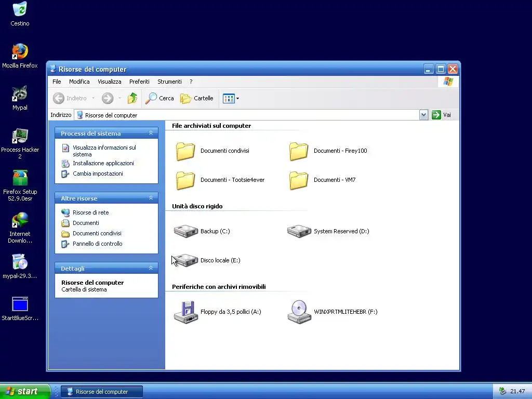Collapse the Processi del sistema panel
Image resolution: width=532 pixels, height=399 pixels.
[151, 133]
